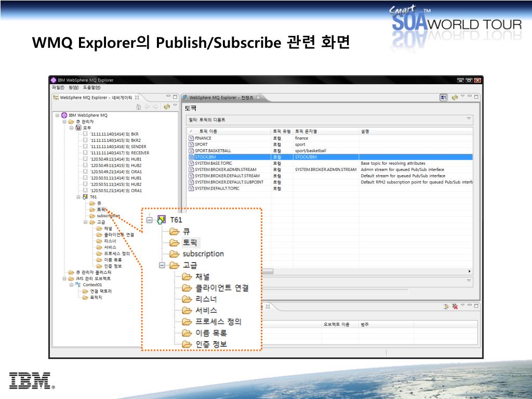532x399 pixels.
Task: Collapse the 큐 관리자 folder
Action: coord(64,122)
